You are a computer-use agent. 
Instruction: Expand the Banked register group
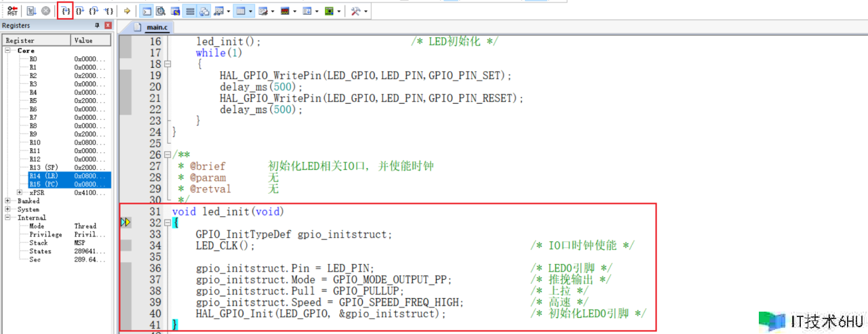point(8,201)
